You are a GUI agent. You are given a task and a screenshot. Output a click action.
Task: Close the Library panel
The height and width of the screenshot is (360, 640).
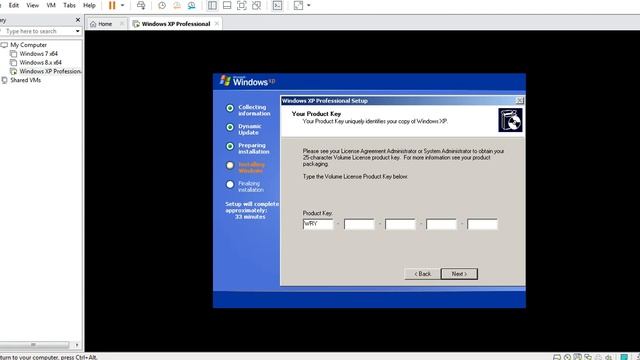(78, 20)
